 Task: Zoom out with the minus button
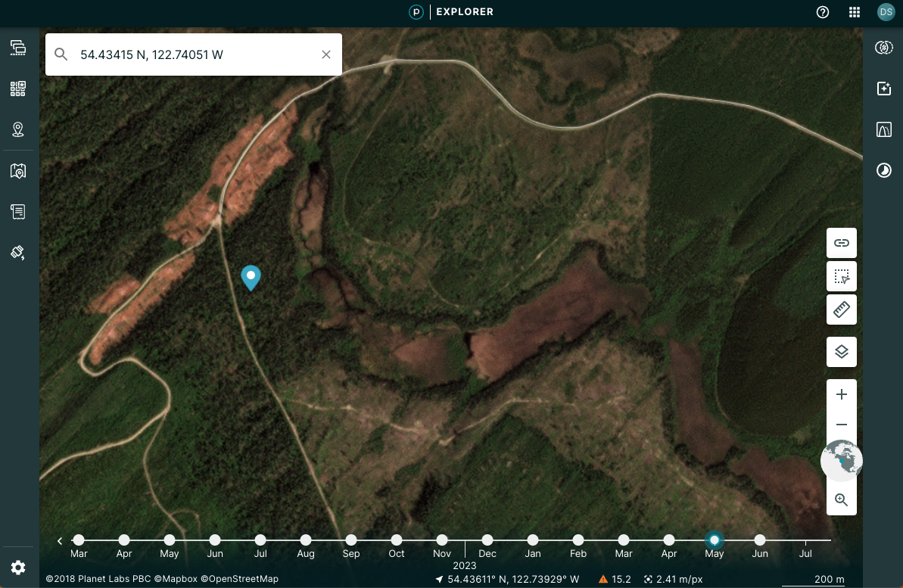click(842, 425)
